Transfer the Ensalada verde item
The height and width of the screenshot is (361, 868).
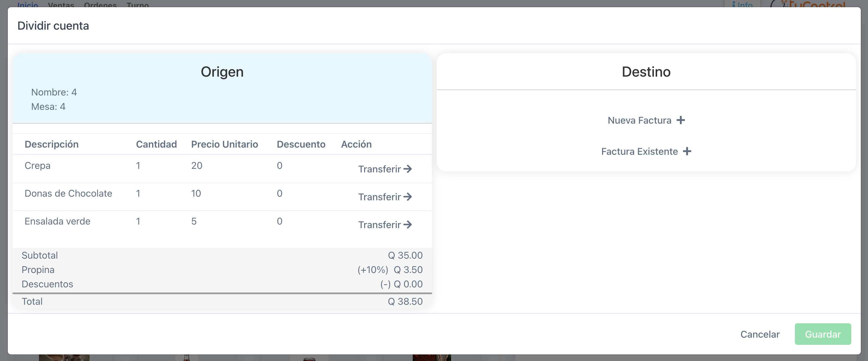[385, 225]
